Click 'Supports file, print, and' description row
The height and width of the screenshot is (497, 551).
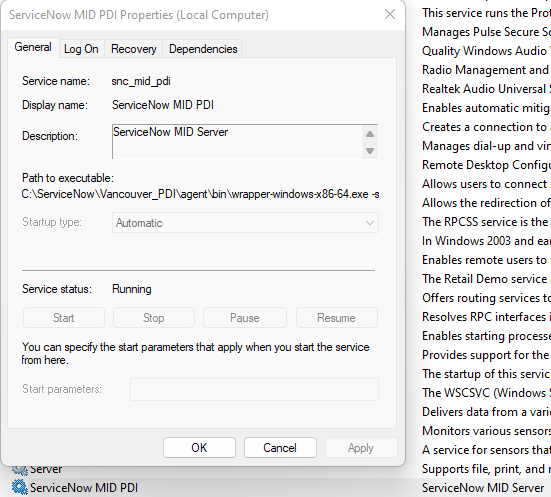486,469
